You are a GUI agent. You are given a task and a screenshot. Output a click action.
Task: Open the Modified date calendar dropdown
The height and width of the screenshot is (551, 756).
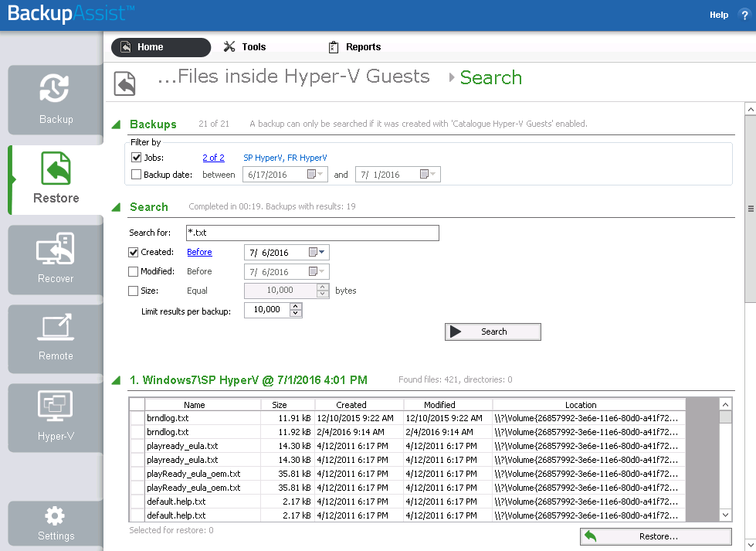(x=317, y=272)
